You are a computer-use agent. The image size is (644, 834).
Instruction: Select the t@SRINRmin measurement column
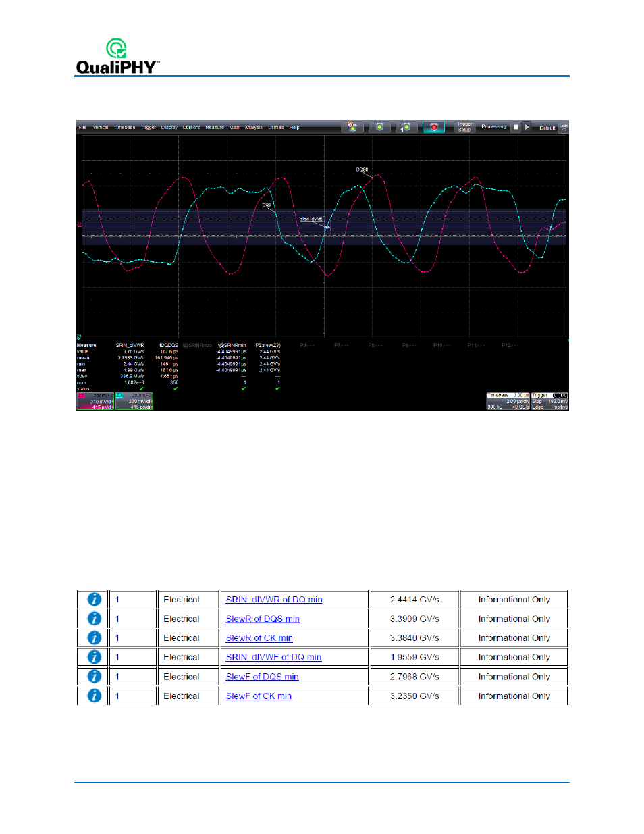click(x=232, y=345)
